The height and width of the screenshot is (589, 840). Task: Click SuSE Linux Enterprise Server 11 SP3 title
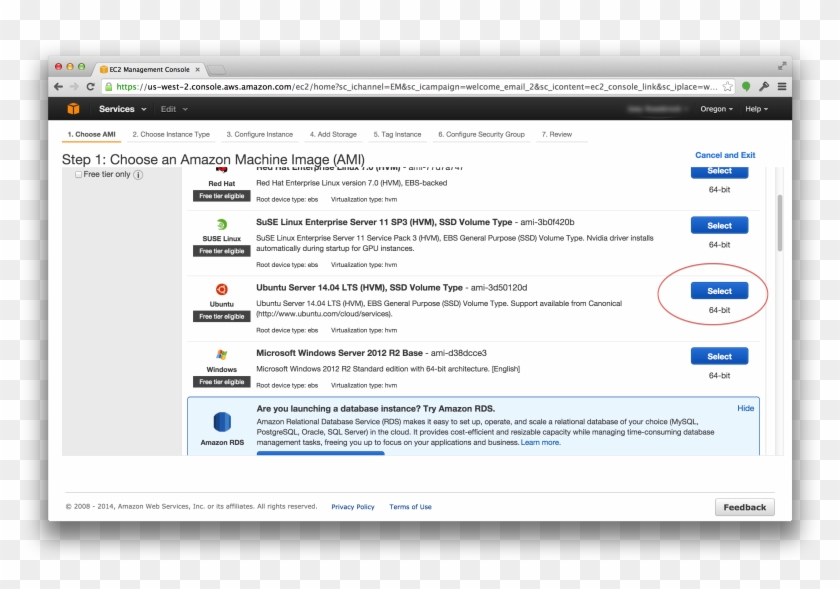point(384,222)
